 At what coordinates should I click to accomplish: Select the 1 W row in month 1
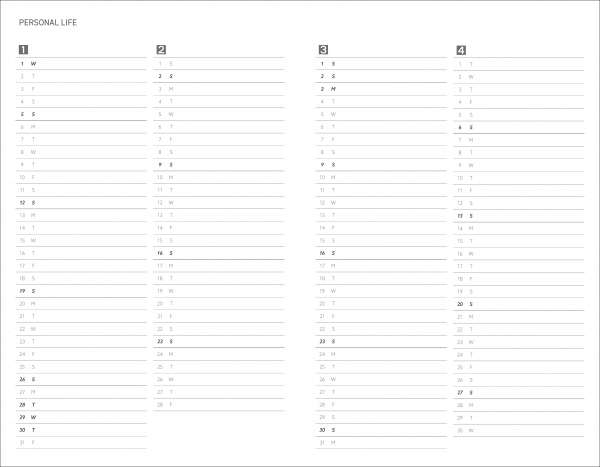81,64
